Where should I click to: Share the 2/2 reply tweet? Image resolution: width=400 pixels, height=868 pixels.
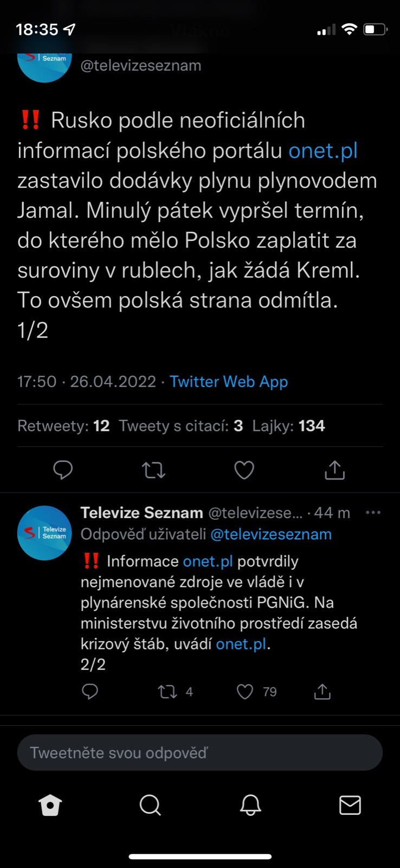pyautogui.click(x=322, y=691)
